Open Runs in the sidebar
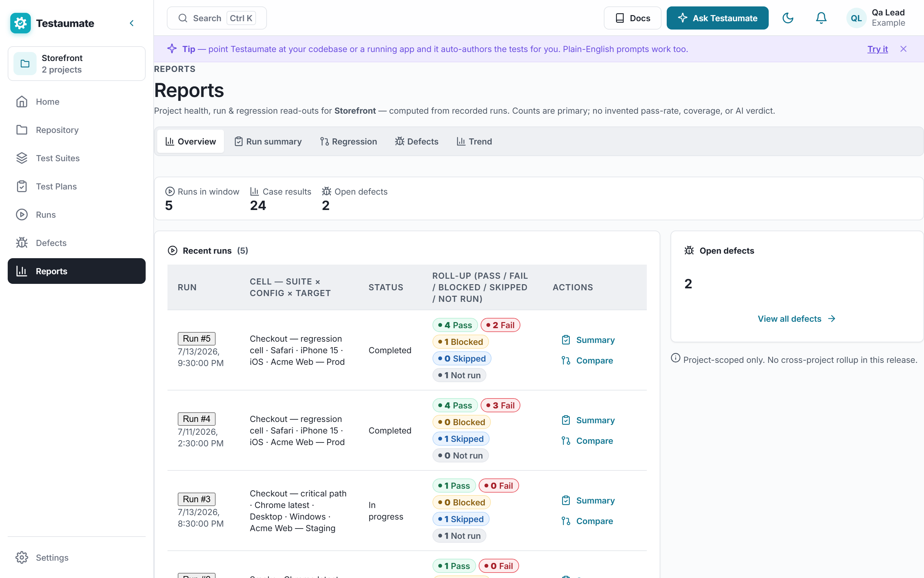924x578 pixels. [x=76, y=215]
